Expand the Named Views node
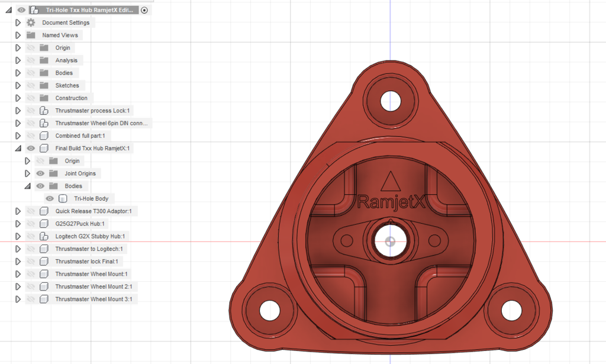Screen dimensions: 606x364 (x=18, y=35)
